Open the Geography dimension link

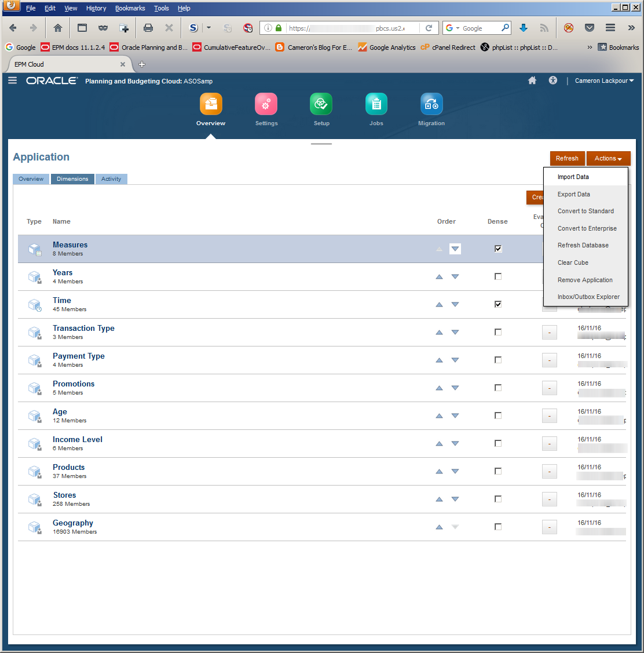click(73, 523)
